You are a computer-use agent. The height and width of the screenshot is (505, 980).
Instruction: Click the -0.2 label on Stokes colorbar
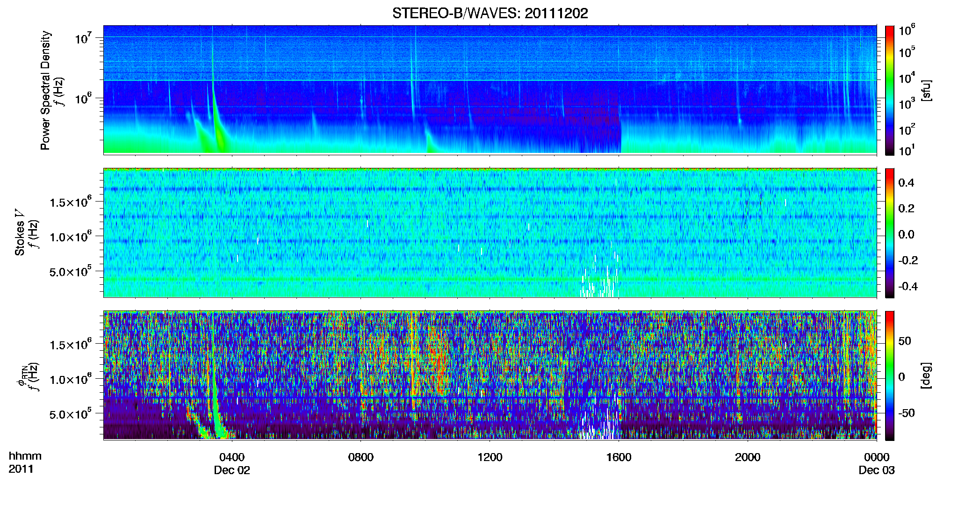tap(908, 260)
